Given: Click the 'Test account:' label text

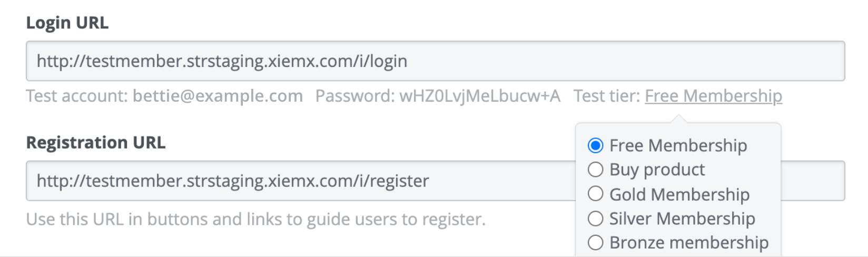Looking at the screenshot, I should point(77,96).
